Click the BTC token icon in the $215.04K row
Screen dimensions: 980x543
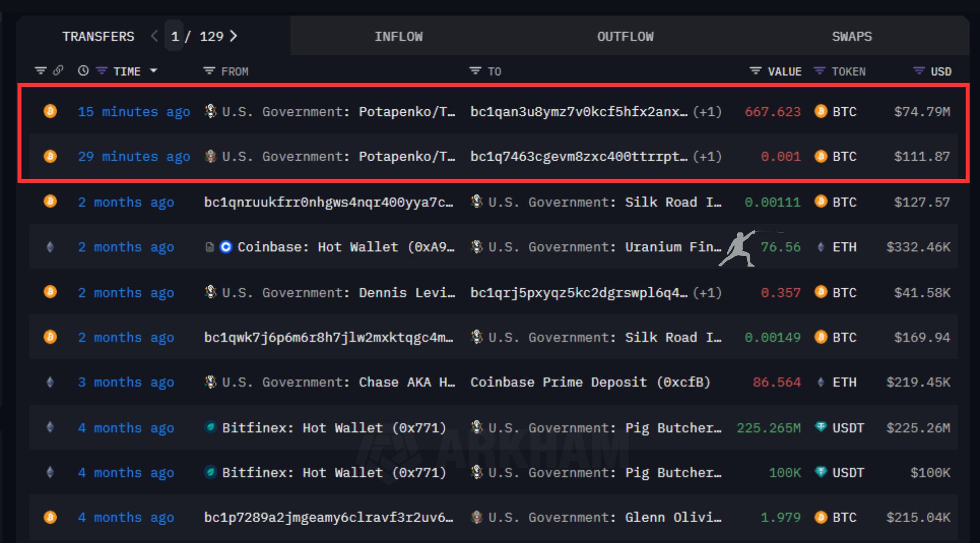pyautogui.click(x=821, y=517)
